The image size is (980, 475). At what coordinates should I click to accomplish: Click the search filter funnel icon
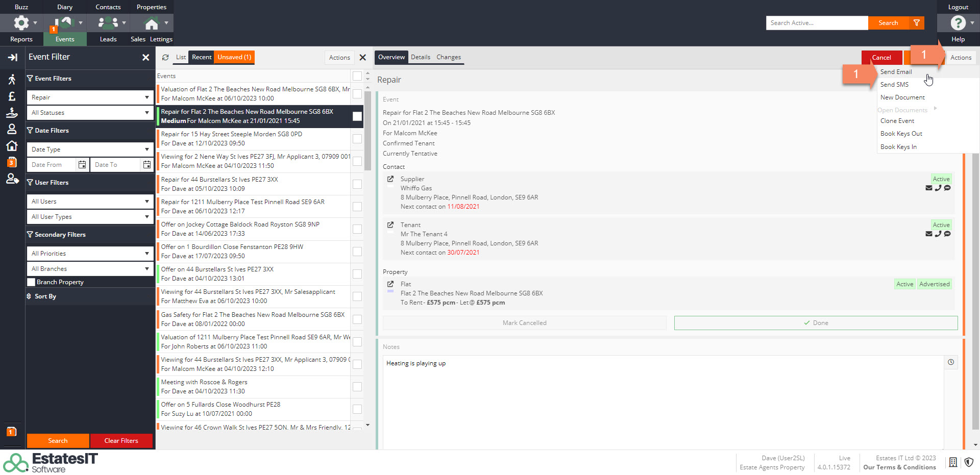tap(917, 23)
